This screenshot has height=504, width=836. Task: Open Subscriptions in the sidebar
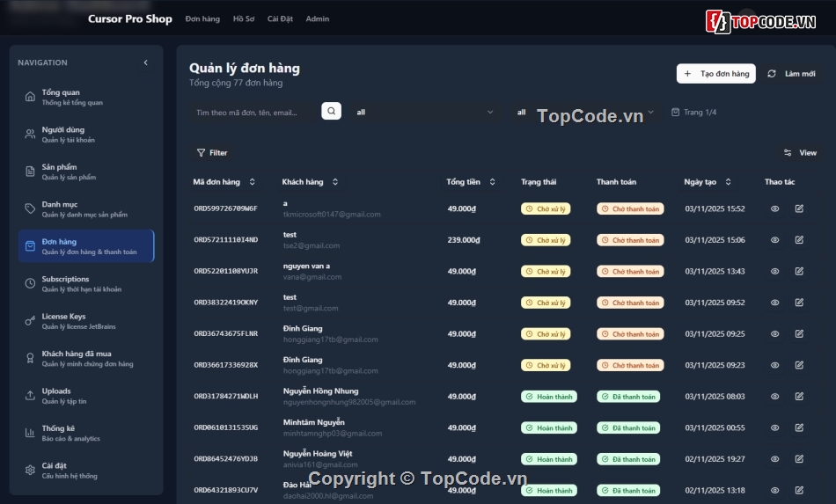[86, 283]
